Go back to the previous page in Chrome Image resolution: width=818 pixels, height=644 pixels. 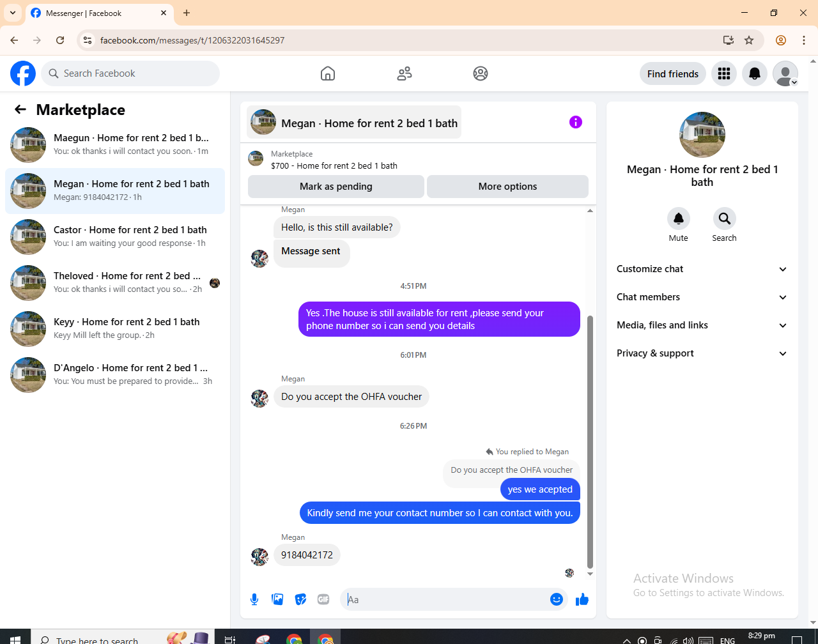14,40
